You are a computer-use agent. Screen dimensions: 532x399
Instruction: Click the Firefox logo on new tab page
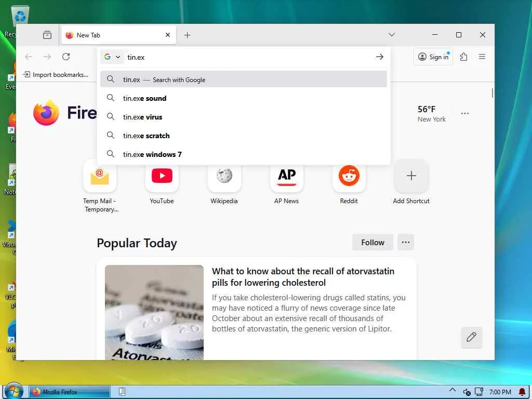(46, 113)
